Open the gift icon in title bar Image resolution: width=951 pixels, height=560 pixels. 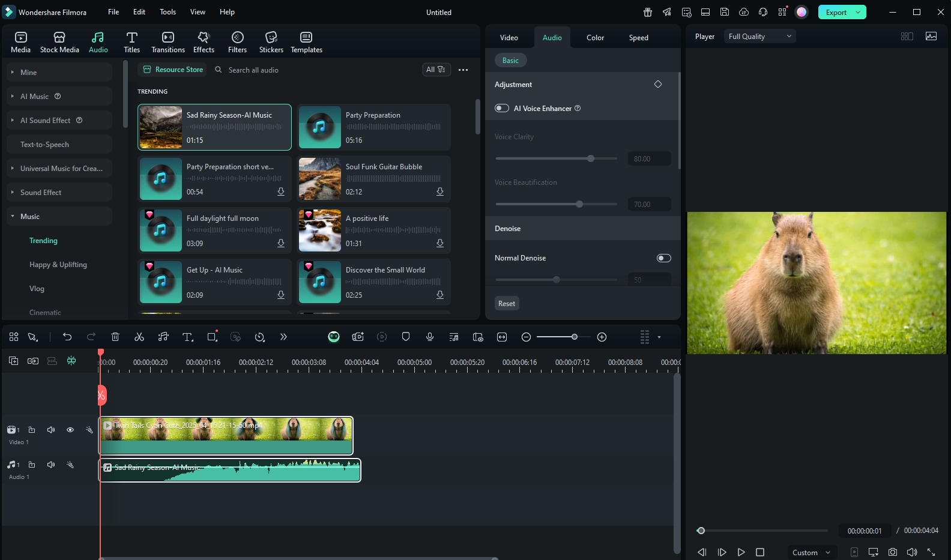tap(648, 12)
